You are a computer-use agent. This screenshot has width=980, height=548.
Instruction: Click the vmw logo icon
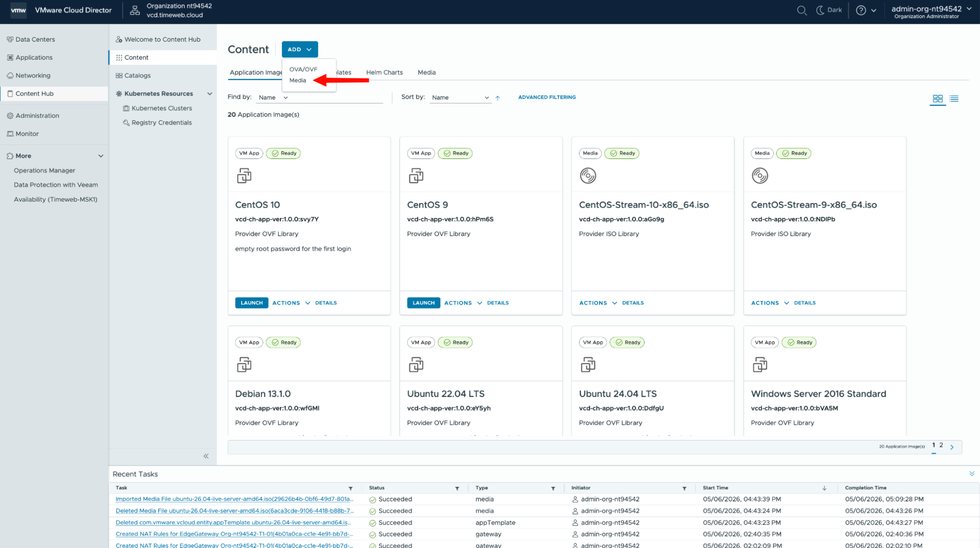(19, 10)
